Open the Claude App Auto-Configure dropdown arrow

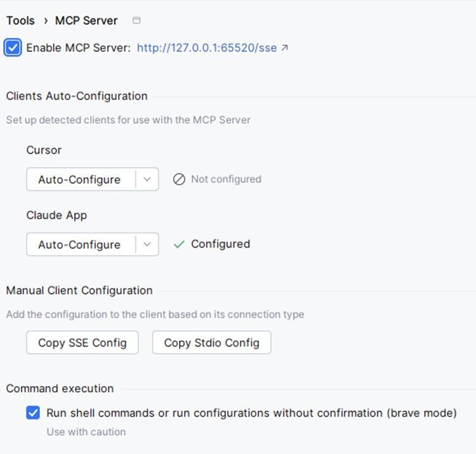(x=147, y=244)
